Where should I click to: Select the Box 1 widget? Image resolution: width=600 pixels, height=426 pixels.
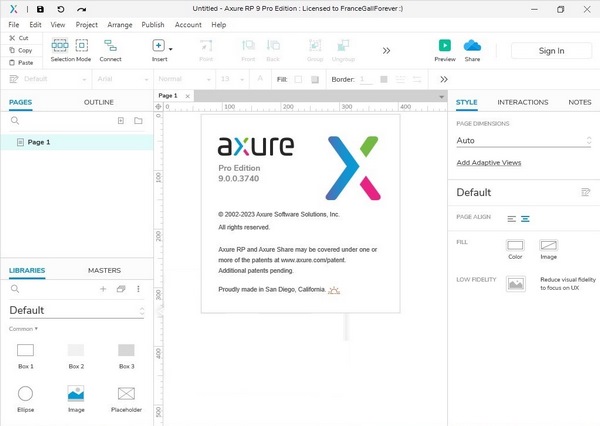pos(26,356)
